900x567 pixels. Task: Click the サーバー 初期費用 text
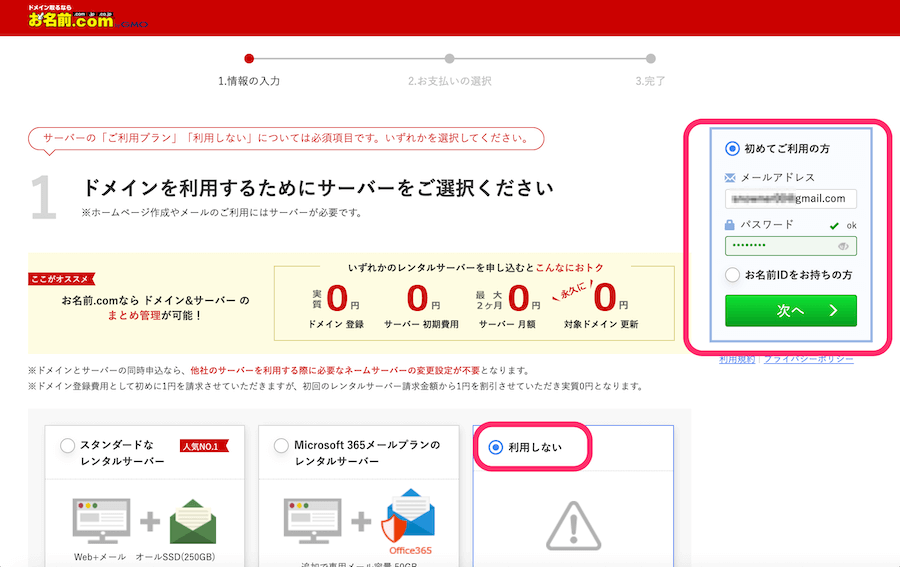[421, 324]
